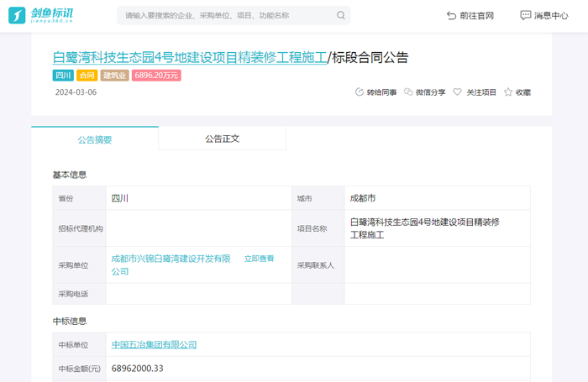Click the /标段合同公告 title suffix
The height and width of the screenshot is (382, 588).
coord(368,57)
